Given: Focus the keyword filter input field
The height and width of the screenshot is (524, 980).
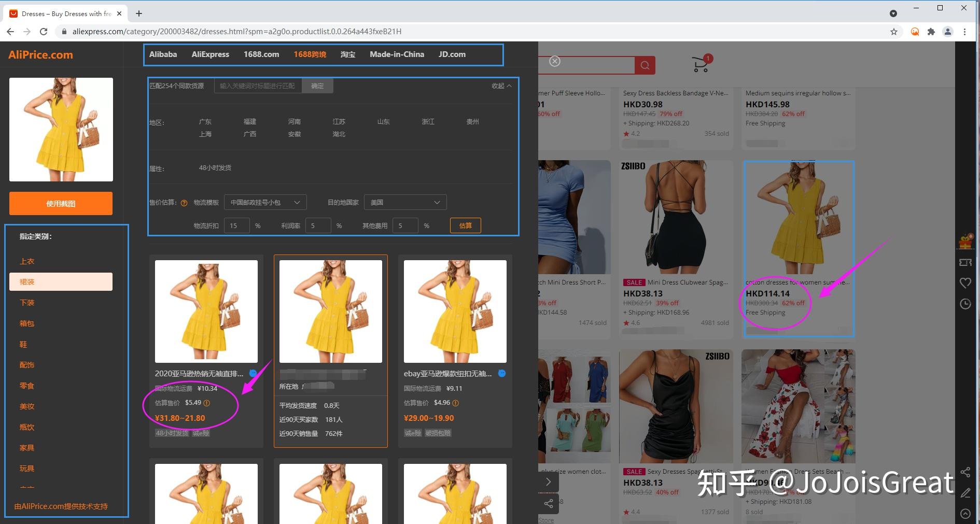Looking at the screenshot, I should tap(258, 86).
